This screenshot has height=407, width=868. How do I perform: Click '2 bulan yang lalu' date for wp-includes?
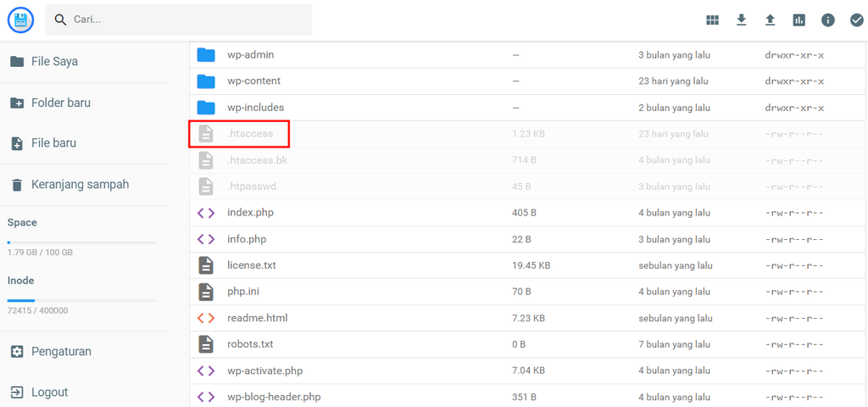(x=674, y=108)
